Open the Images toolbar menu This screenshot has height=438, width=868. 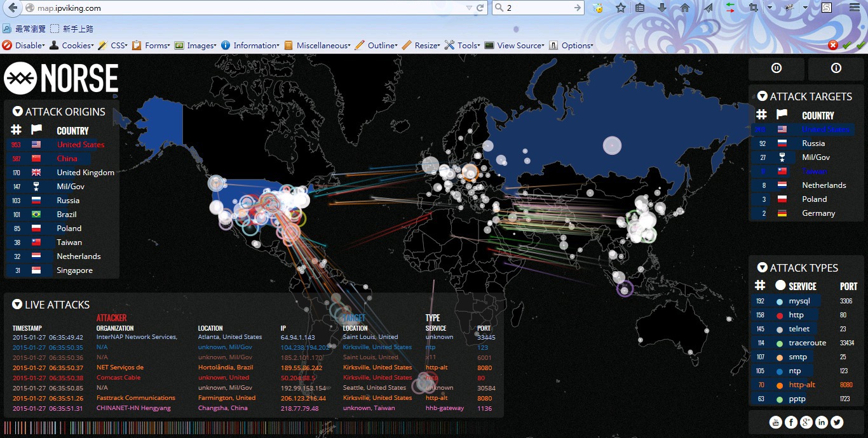[196, 46]
